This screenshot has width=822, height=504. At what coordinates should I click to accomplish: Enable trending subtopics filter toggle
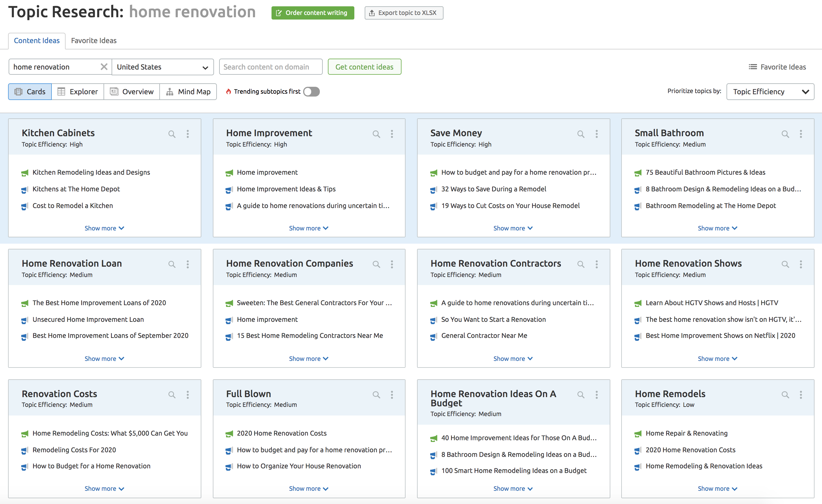tap(312, 92)
